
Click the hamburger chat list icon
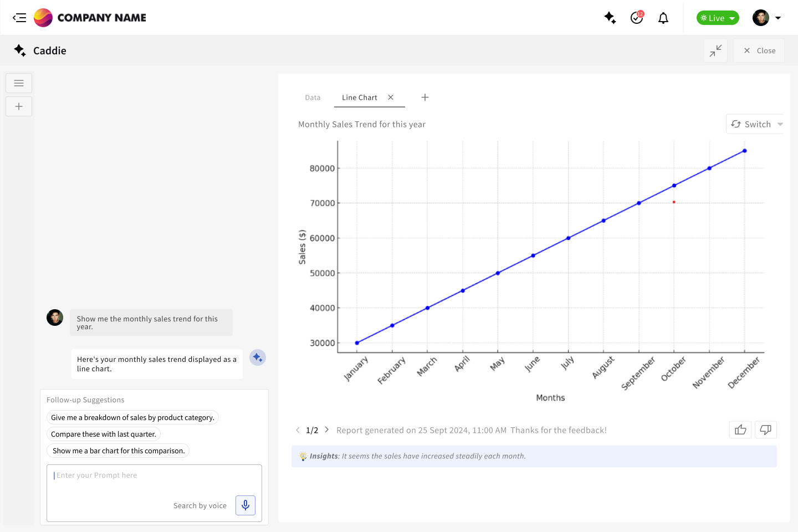click(19, 83)
